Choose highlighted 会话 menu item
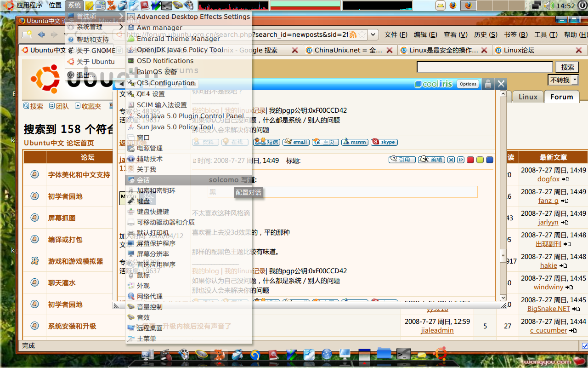The image size is (588, 368). pyautogui.click(x=188, y=180)
